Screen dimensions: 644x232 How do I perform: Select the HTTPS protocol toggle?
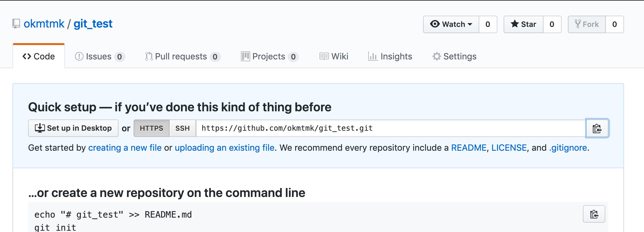tap(151, 128)
